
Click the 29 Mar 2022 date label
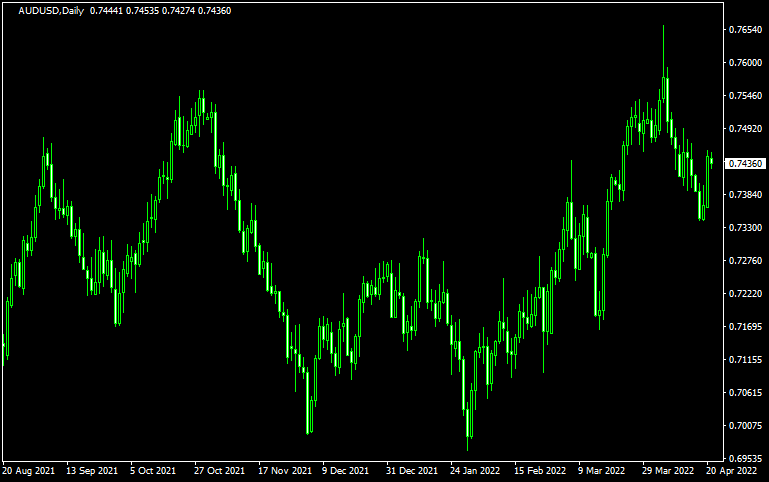pos(668,471)
